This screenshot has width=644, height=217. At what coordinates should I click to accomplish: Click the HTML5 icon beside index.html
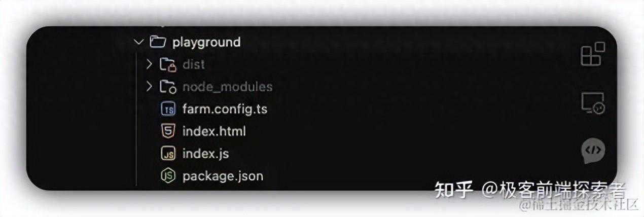coord(168,131)
